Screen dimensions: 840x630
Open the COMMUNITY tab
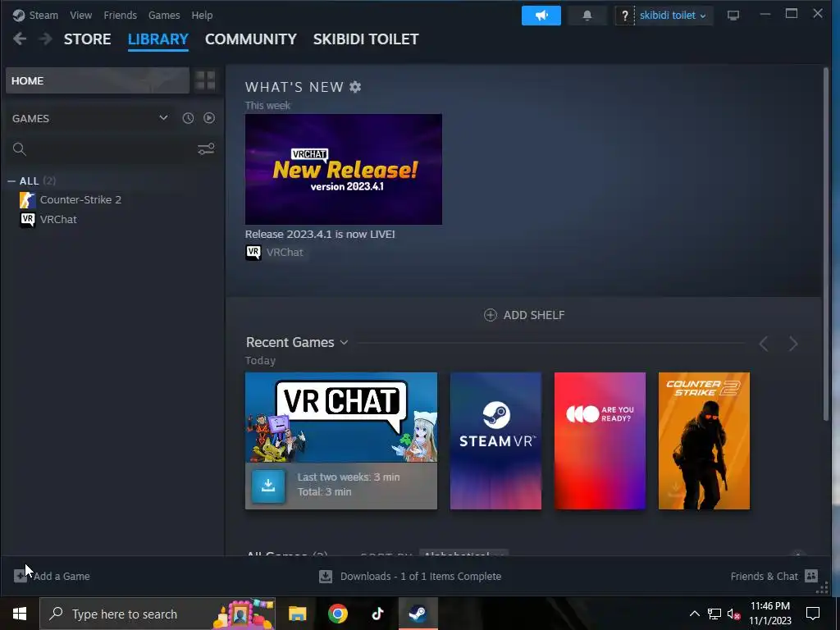[x=251, y=39]
